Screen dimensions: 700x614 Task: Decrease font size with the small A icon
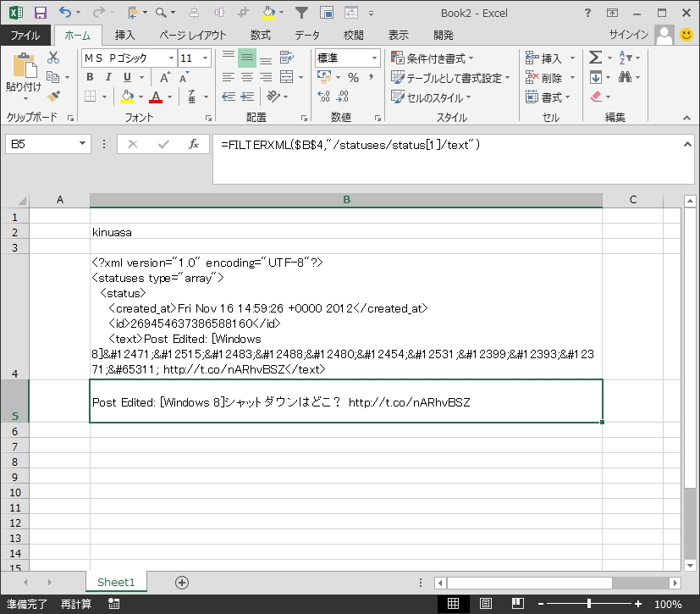[184, 78]
